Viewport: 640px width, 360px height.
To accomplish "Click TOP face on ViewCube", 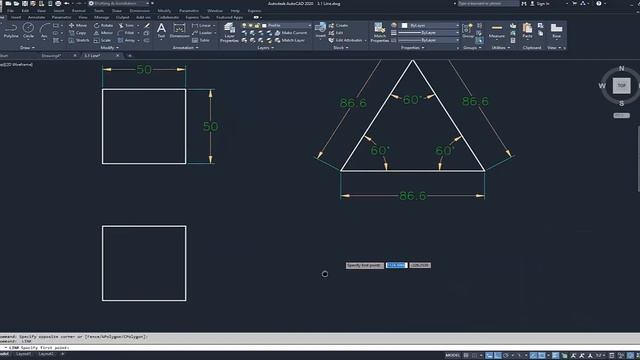I will point(621,86).
